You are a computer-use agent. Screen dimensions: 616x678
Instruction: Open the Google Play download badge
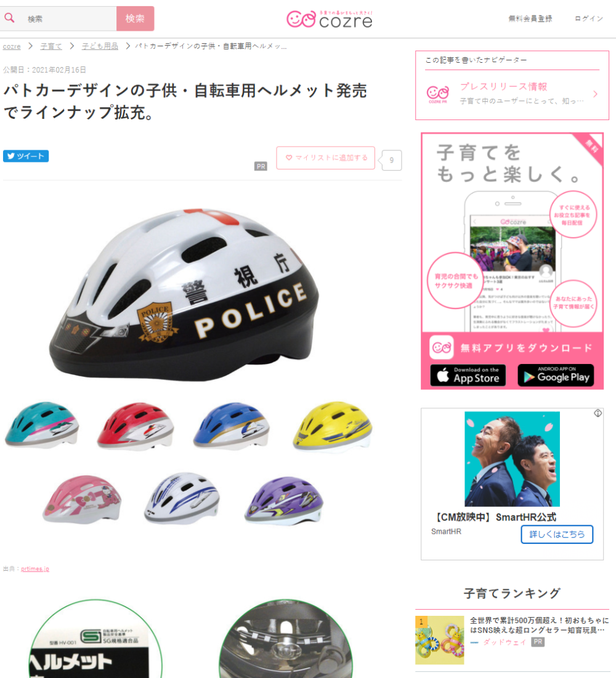point(556,375)
